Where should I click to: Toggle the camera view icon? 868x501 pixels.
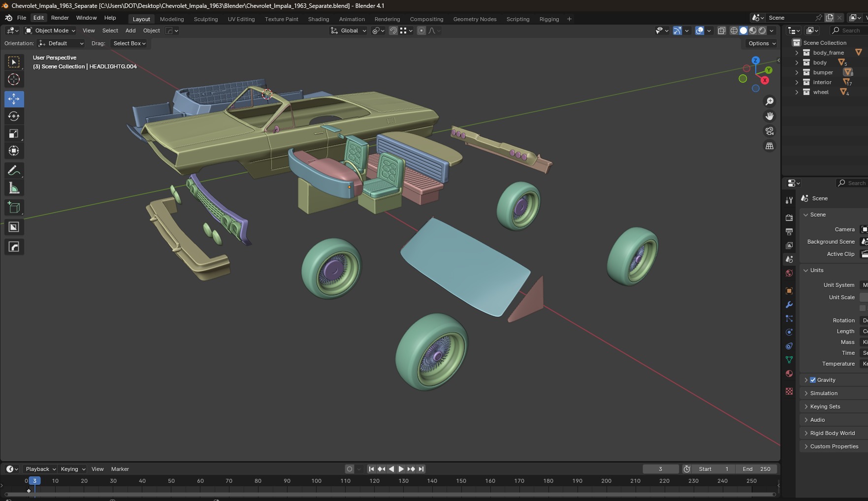(769, 131)
